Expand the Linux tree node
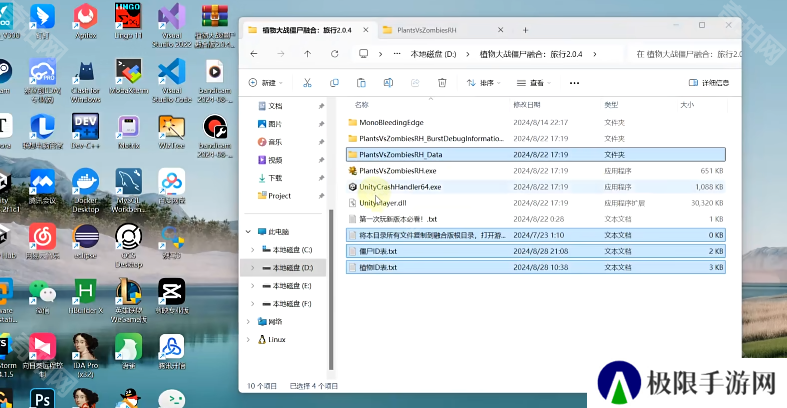Viewport: 787px width, 408px height. click(x=248, y=340)
